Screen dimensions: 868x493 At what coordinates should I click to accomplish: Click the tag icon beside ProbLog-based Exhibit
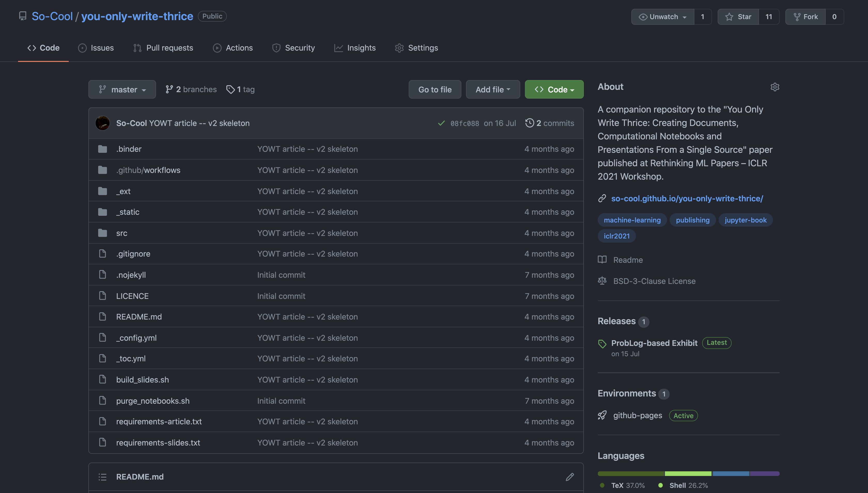coord(602,344)
